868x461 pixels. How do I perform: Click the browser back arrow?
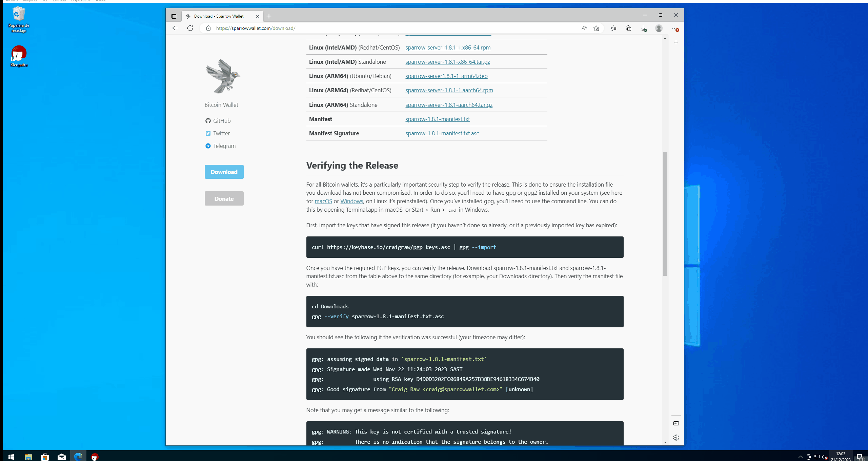point(175,28)
